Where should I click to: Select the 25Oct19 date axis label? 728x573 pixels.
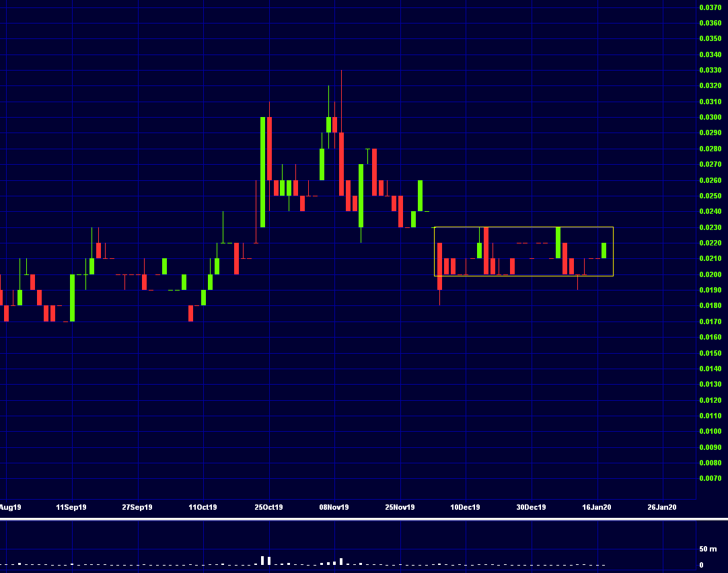(269, 508)
